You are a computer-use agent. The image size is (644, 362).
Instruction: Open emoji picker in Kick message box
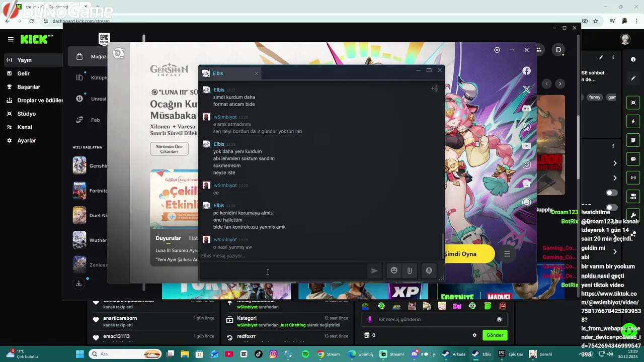(499, 319)
